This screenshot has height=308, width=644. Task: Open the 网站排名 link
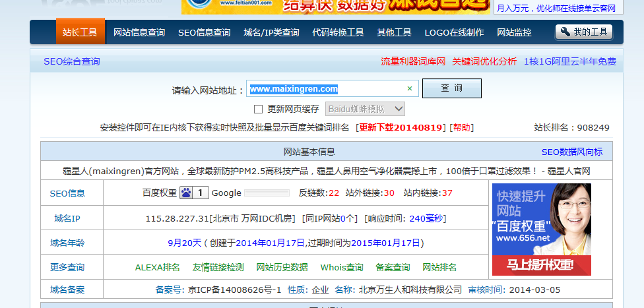pos(439,267)
